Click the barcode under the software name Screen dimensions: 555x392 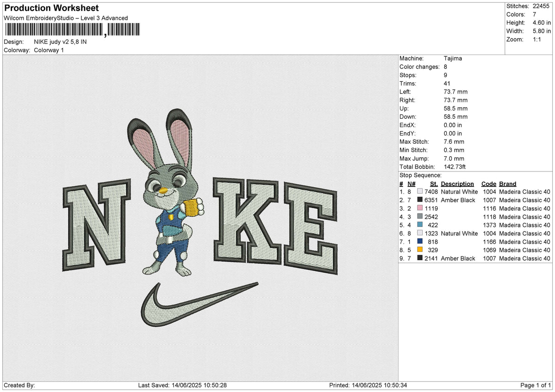72,30
